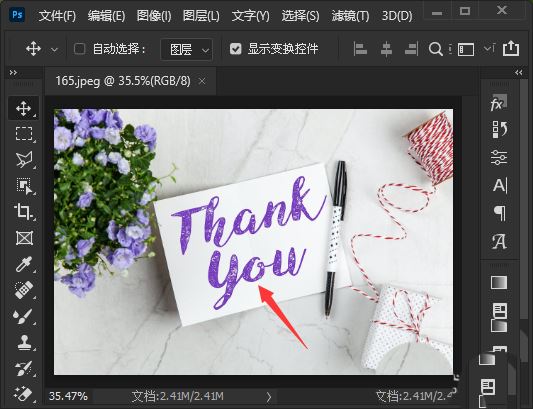533x409 pixels.
Task: Click the search magnifier button
Action: pos(435,49)
